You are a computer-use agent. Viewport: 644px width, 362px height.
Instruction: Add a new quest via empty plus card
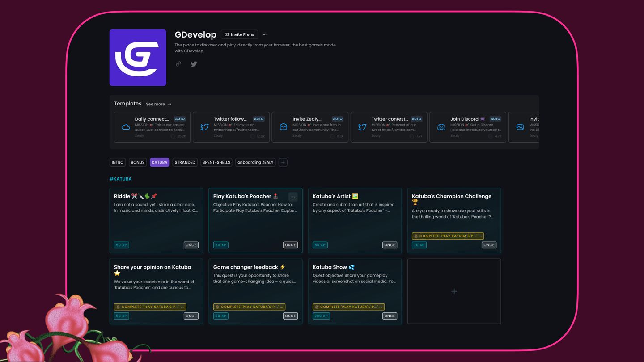(454, 291)
